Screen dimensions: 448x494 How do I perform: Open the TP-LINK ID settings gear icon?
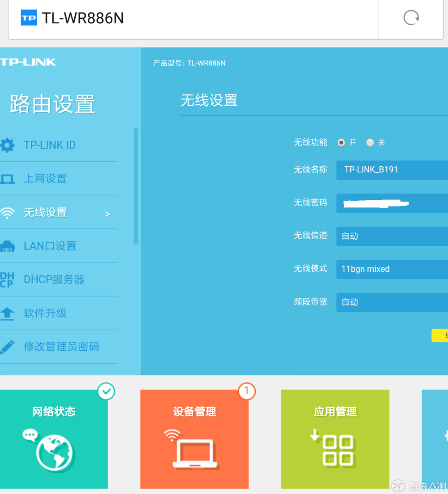coord(8,145)
